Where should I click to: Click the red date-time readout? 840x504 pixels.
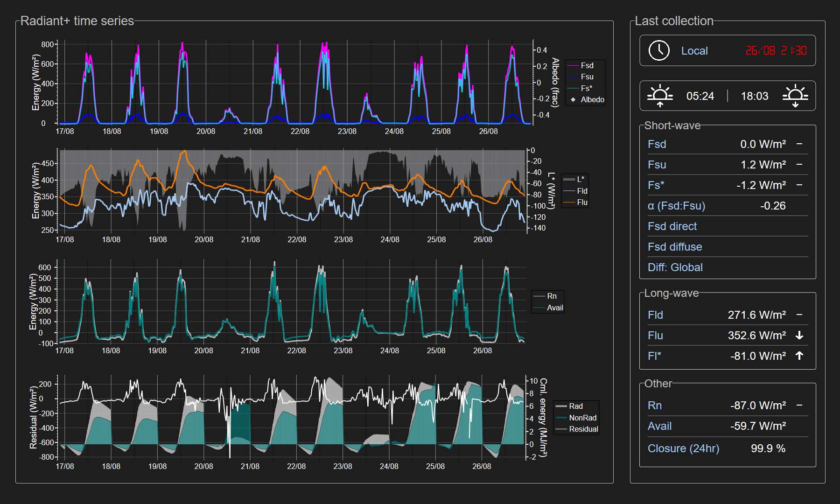coord(776,51)
